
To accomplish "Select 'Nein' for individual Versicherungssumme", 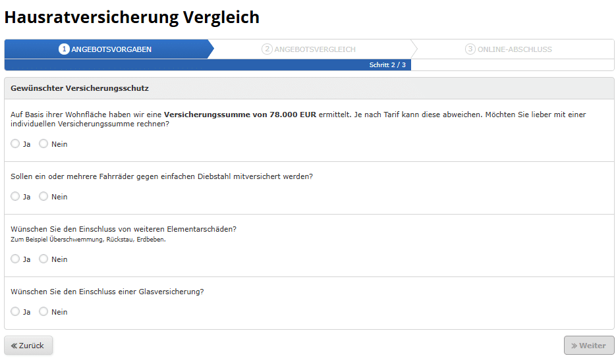I will 43,143.
